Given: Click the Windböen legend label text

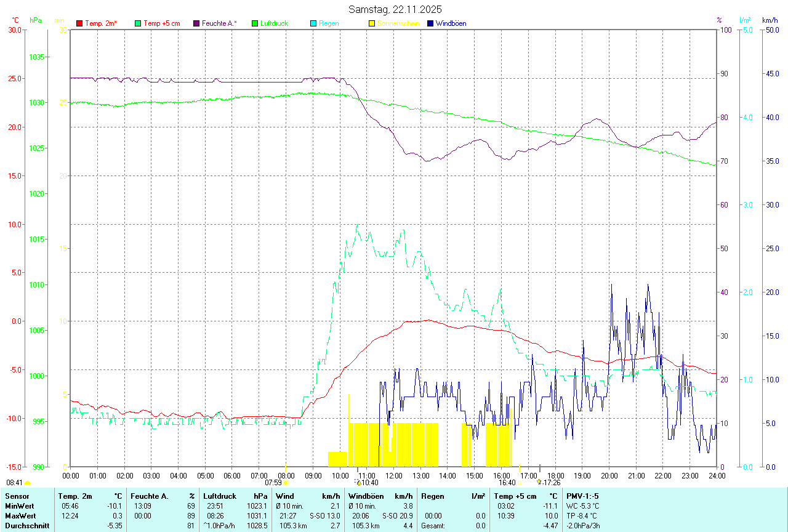Looking at the screenshot, I should point(451,23).
